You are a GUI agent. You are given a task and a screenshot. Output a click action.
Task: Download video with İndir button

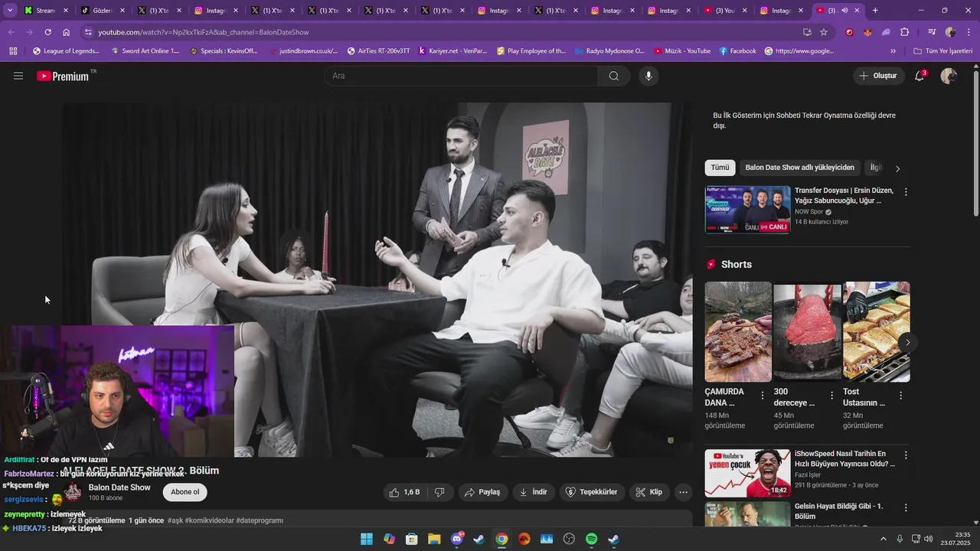click(x=533, y=492)
